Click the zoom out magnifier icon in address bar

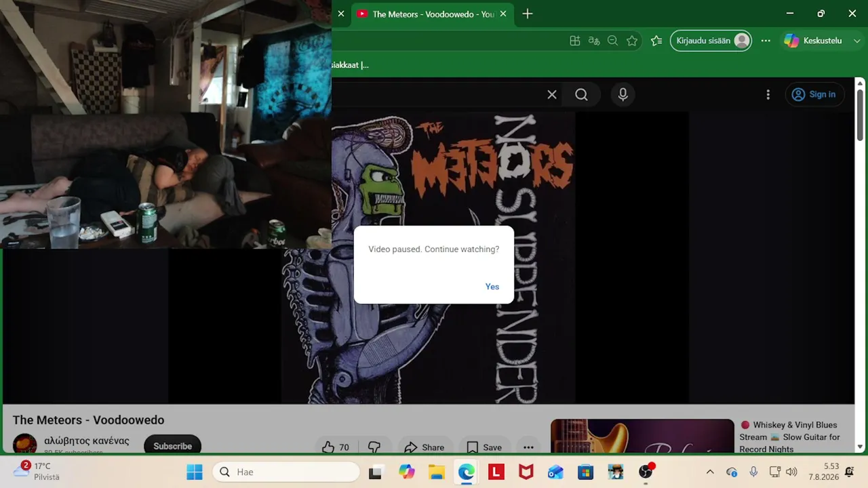point(613,41)
